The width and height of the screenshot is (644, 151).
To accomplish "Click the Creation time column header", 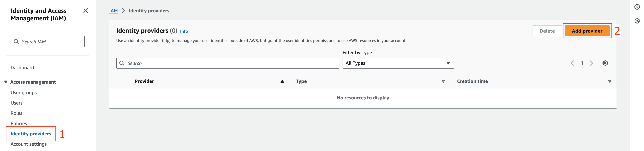I will (472, 81).
